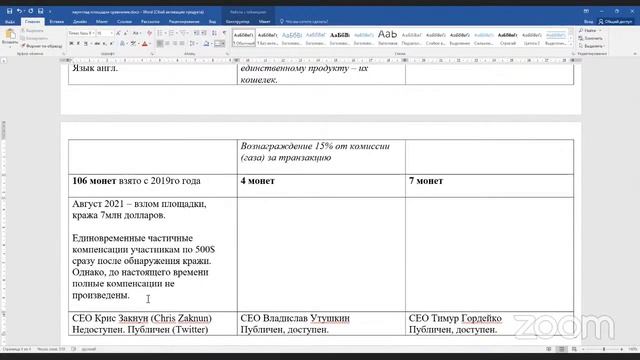Toggle Underline formatting
The height and width of the screenshot is (360, 640).
click(x=86, y=43)
